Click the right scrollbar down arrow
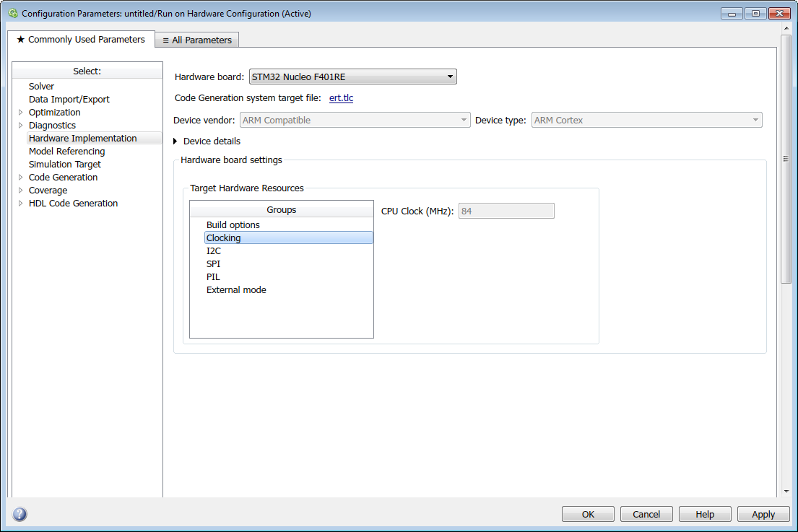 [x=786, y=490]
